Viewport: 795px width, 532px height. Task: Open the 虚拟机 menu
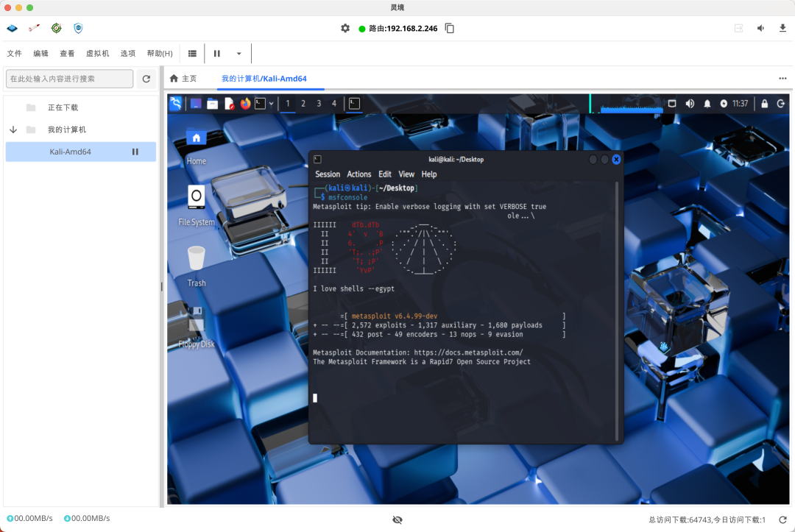pyautogui.click(x=98, y=53)
